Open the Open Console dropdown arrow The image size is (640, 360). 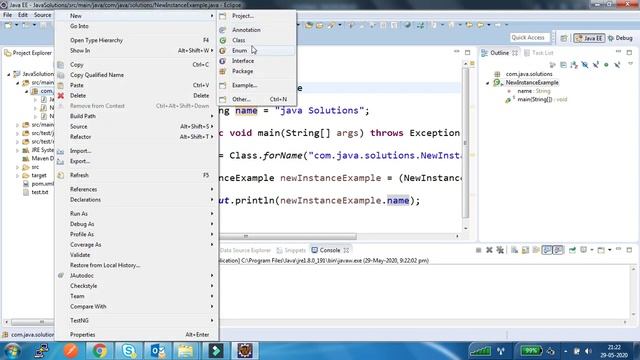pos(609,250)
